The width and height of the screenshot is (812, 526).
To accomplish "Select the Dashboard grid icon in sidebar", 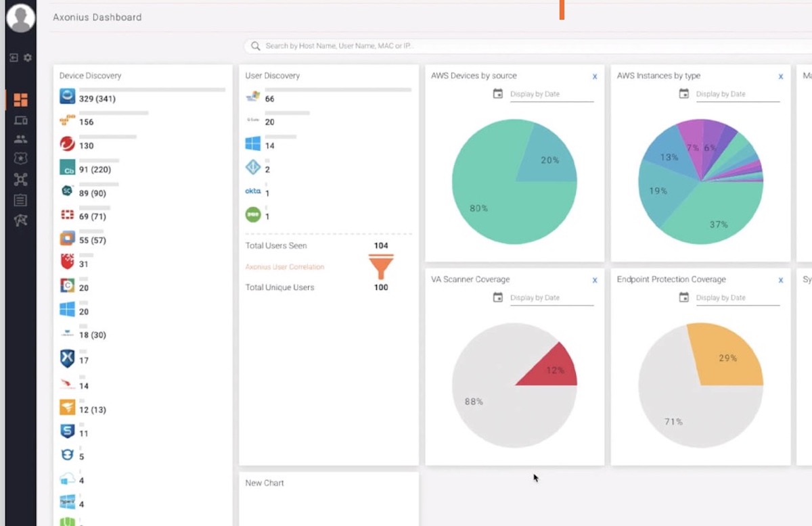I will click(x=20, y=99).
